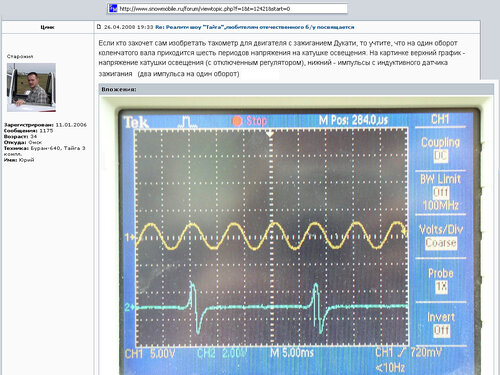Click the post document icon beside the date
This screenshot has height=375, width=500.
coord(99,27)
